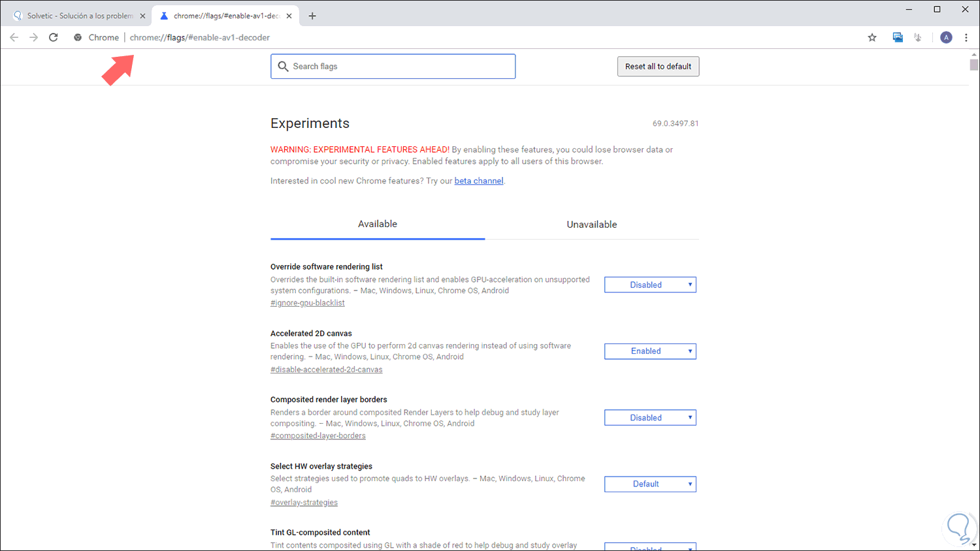Open the Accelerated 2D canvas dropdown
Image resolution: width=980 pixels, height=551 pixels.
coord(650,351)
